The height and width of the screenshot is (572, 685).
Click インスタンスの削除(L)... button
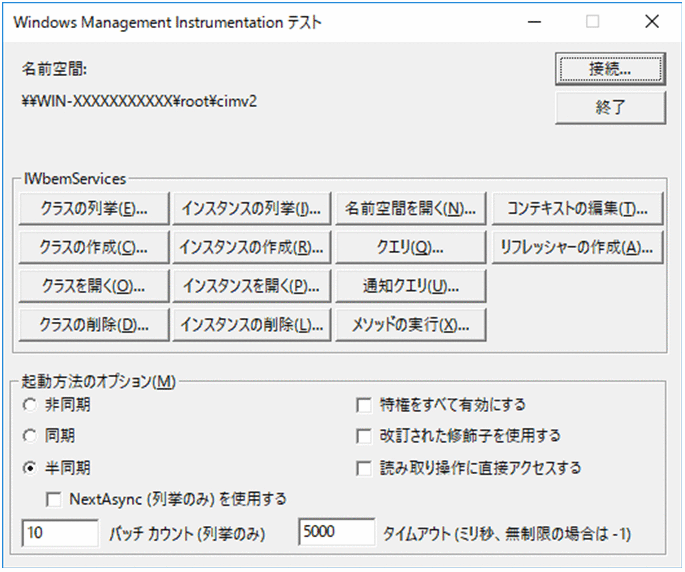click(x=252, y=325)
